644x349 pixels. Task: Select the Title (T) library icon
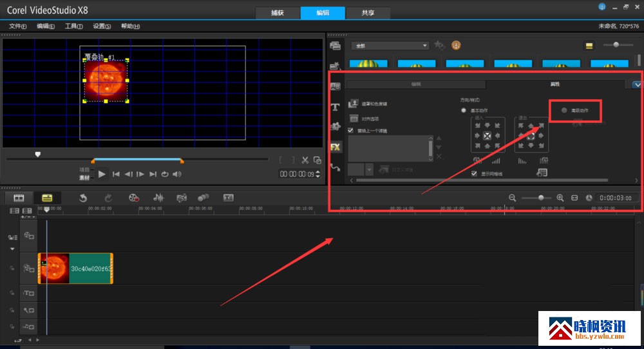[335, 107]
